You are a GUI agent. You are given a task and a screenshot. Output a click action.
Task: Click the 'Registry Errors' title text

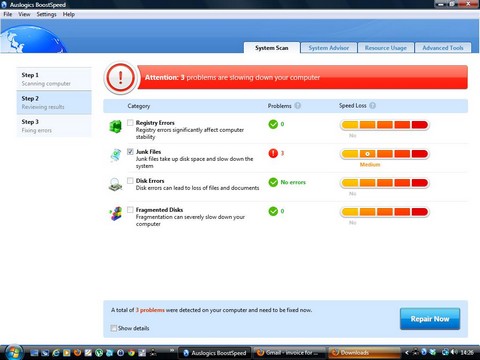[155, 123]
